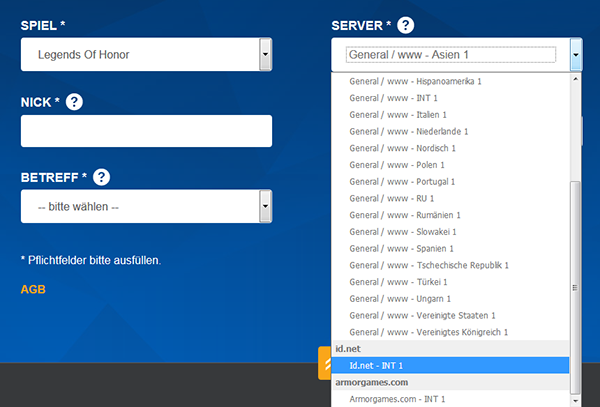Select Armorgames.com - INT 1 option

[x=451, y=399]
